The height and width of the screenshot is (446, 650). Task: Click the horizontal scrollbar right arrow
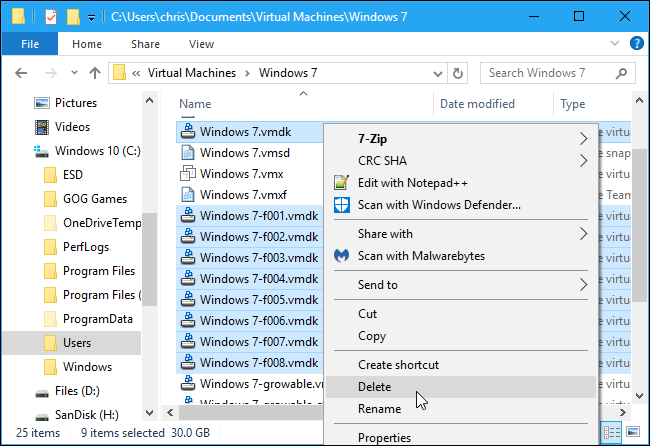[622, 412]
